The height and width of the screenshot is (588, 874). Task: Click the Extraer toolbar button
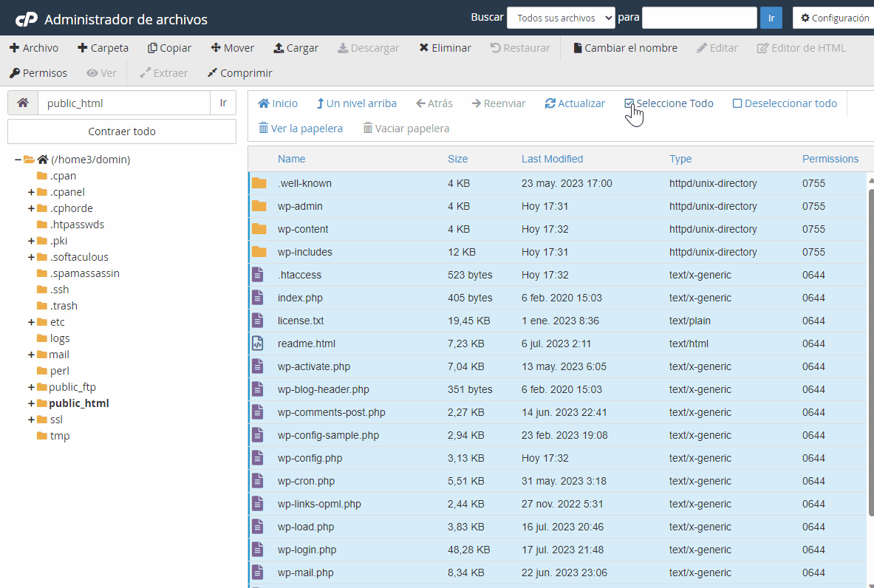[164, 73]
